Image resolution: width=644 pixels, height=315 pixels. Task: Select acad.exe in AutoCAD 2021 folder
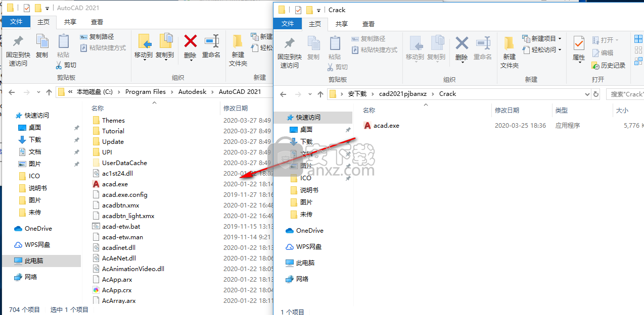tap(110, 184)
